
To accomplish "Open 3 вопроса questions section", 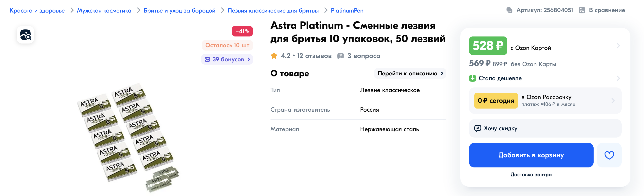I will [x=363, y=56].
